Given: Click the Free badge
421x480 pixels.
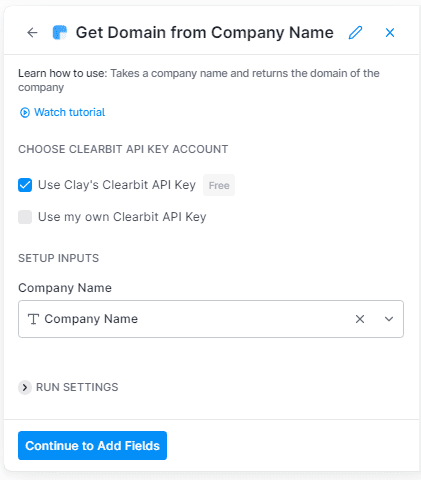Looking at the screenshot, I should [219, 185].
